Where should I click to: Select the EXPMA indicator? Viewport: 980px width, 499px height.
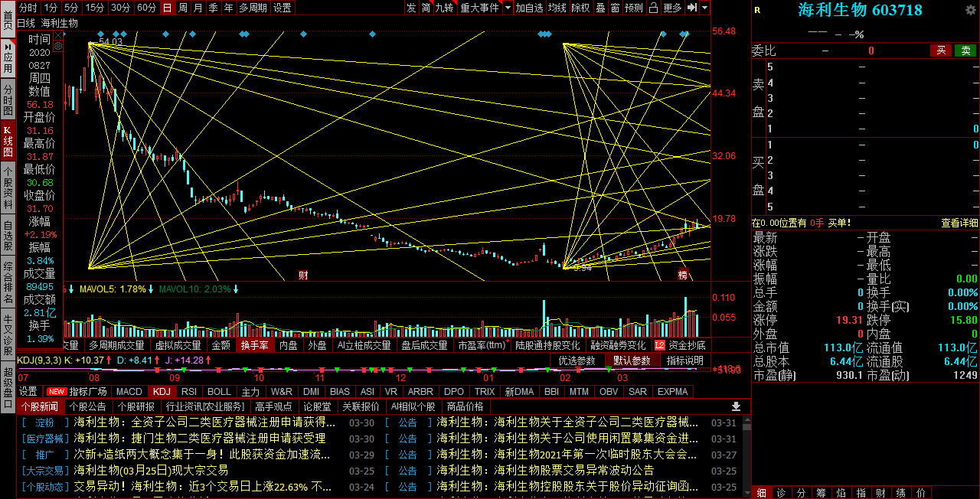(673, 391)
